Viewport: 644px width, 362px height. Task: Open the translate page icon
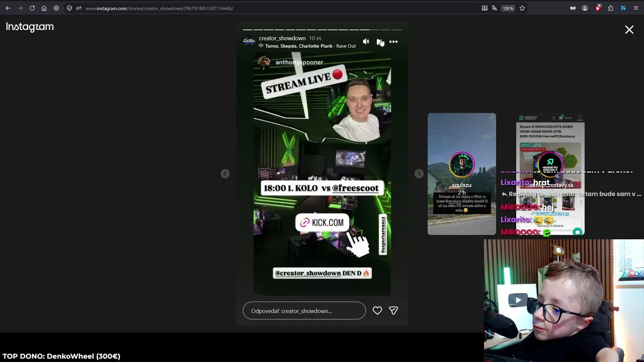pos(495,8)
